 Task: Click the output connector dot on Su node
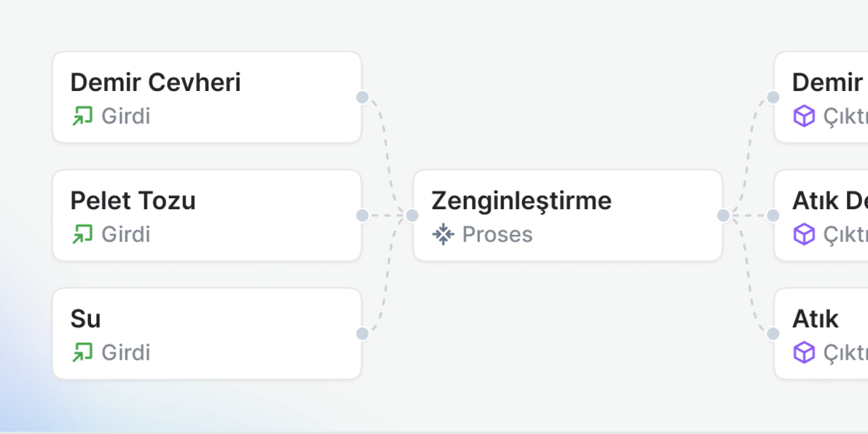[x=362, y=333]
